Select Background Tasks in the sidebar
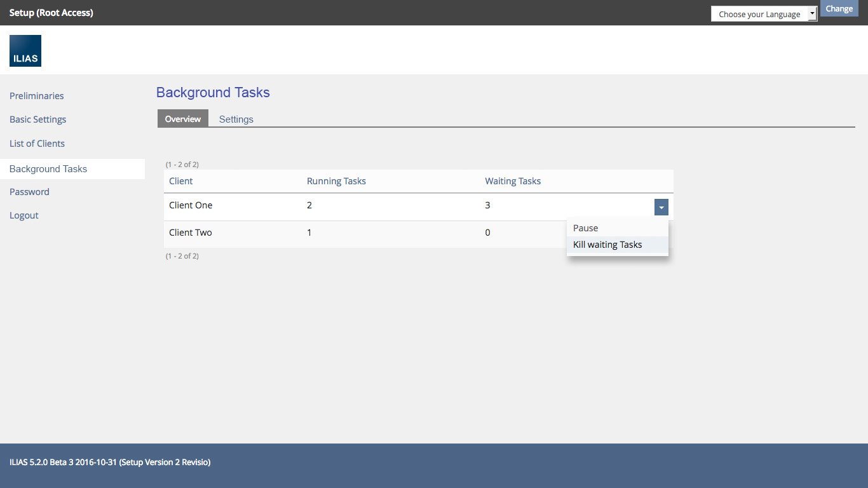868x488 pixels. (48, 169)
